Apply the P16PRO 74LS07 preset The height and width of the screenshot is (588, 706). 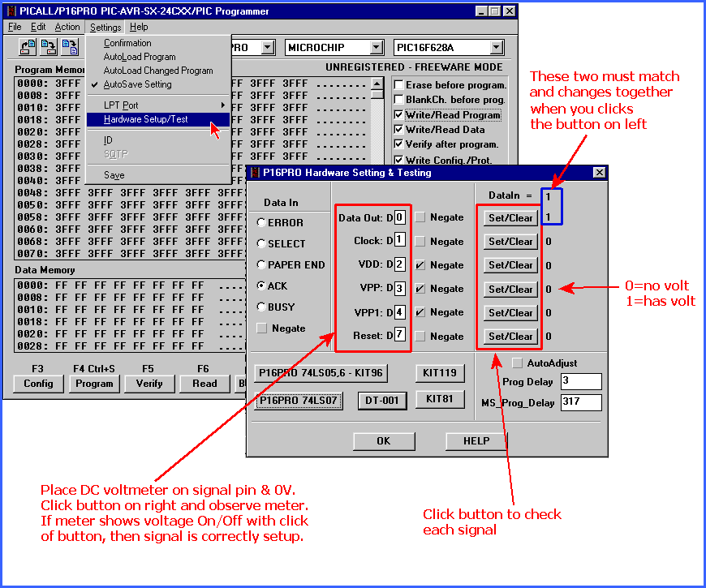point(298,401)
